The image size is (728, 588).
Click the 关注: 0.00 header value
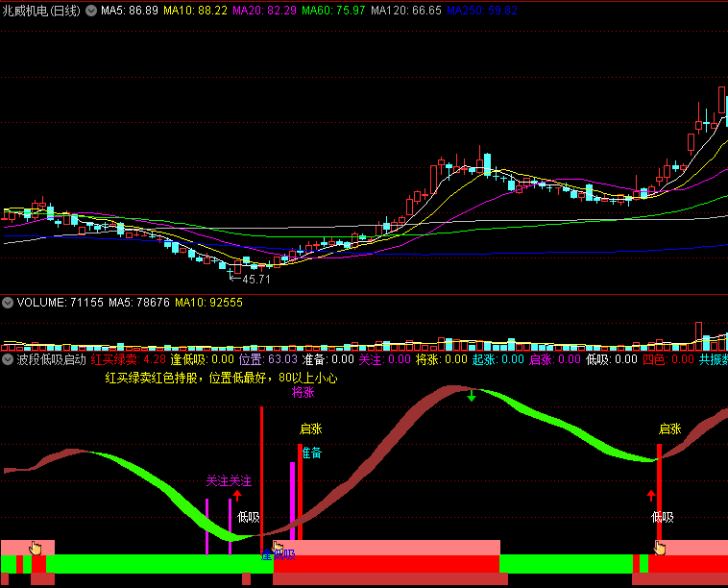(385, 359)
